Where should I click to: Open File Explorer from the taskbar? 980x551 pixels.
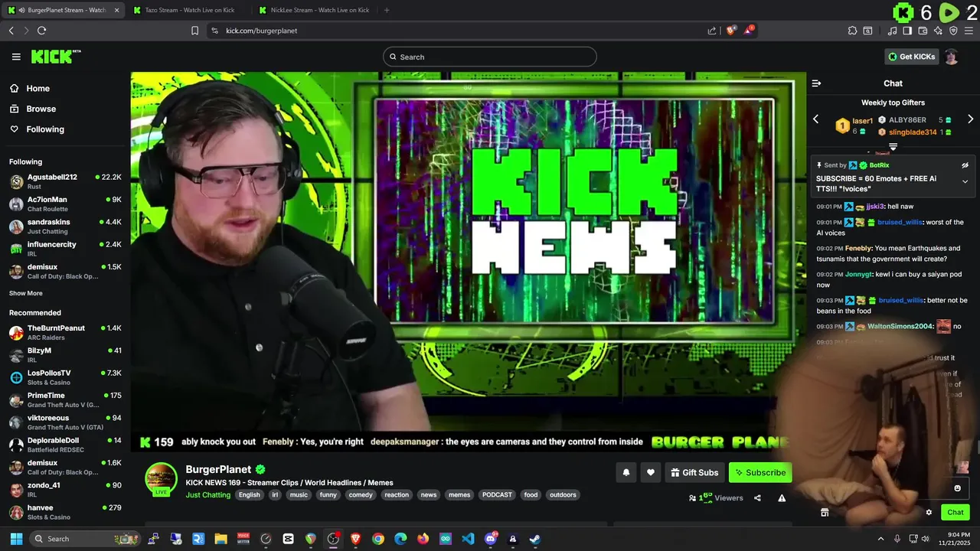[220, 539]
